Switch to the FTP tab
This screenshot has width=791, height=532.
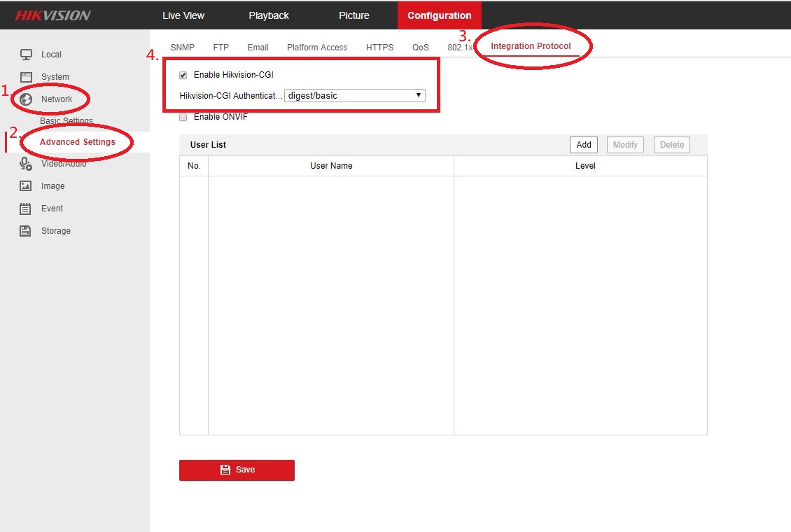221,48
